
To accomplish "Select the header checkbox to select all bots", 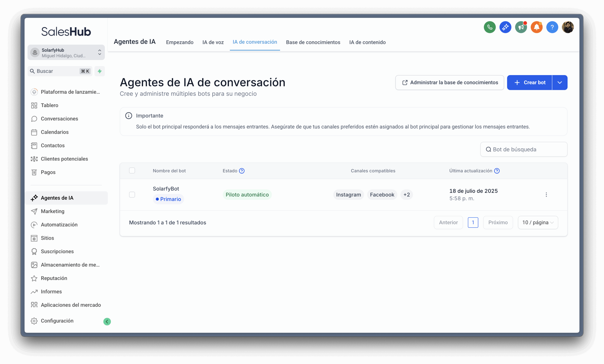I will pyautogui.click(x=132, y=171).
